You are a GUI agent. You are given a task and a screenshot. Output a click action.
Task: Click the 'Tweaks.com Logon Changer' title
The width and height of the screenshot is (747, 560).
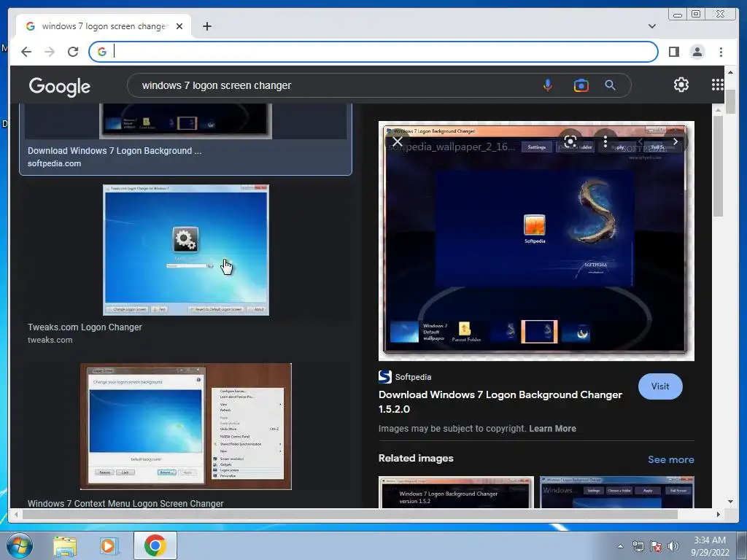point(85,327)
